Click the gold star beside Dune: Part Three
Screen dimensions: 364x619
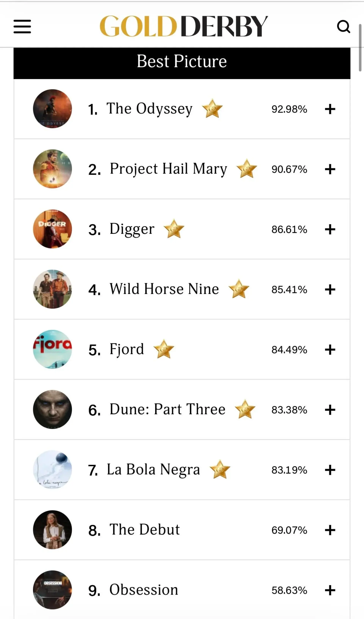(x=245, y=409)
